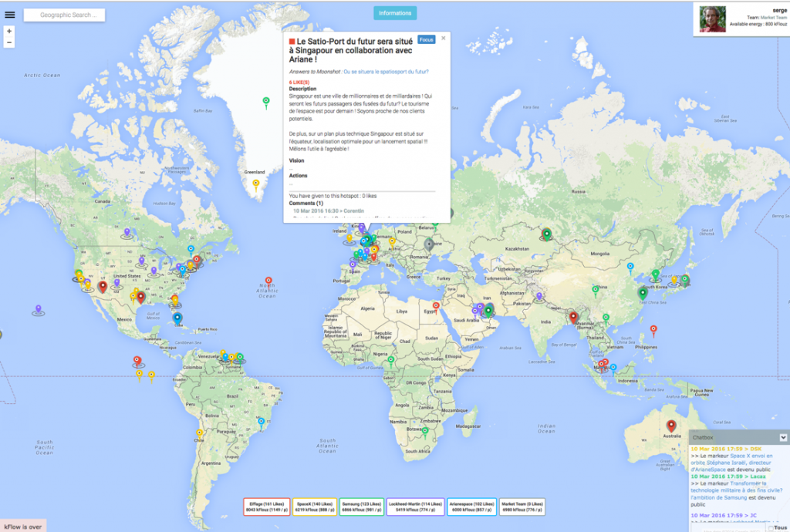The height and width of the screenshot is (532, 790).
Task: Open the hamburger menu
Action: (x=10, y=15)
